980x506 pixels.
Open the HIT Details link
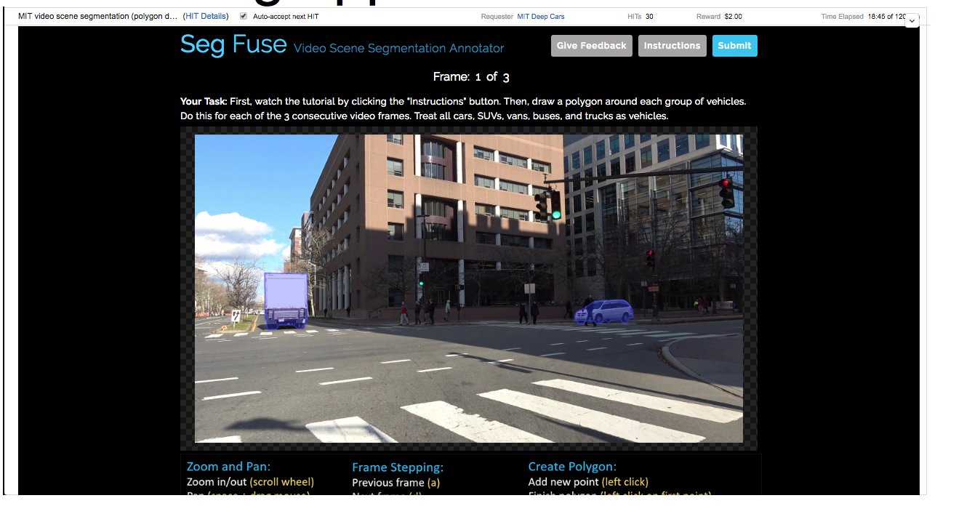tap(206, 16)
